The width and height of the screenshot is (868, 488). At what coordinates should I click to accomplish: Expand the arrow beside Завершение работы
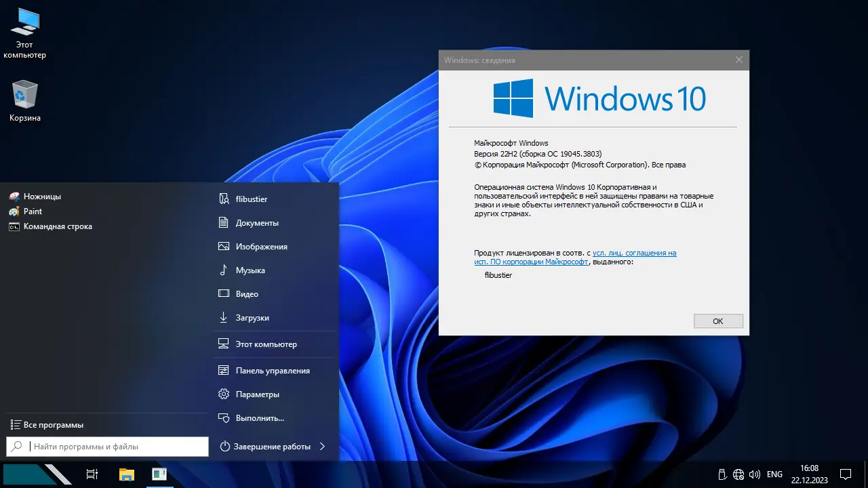pyautogui.click(x=323, y=447)
